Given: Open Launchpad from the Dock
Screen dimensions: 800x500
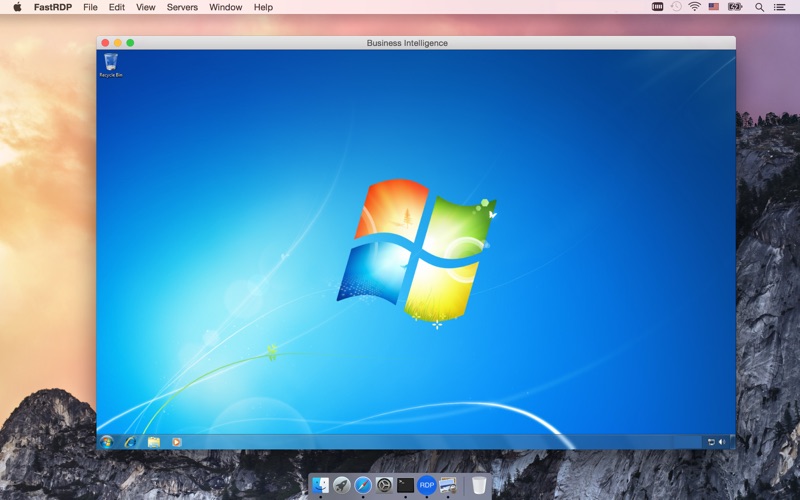Looking at the screenshot, I should pyautogui.click(x=342, y=485).
